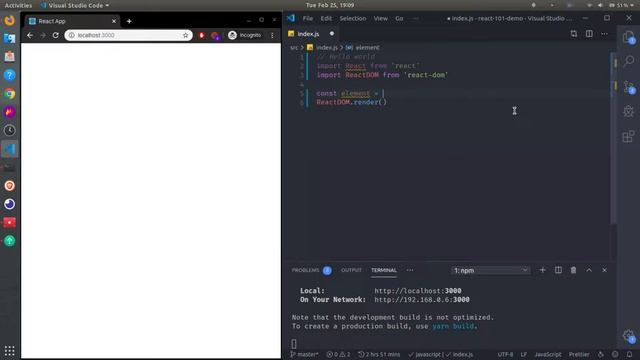Viewport: 640px width, 360px height.
Task: Click the Chrome address bar showing localhost:3000
Action: point(128,36)
